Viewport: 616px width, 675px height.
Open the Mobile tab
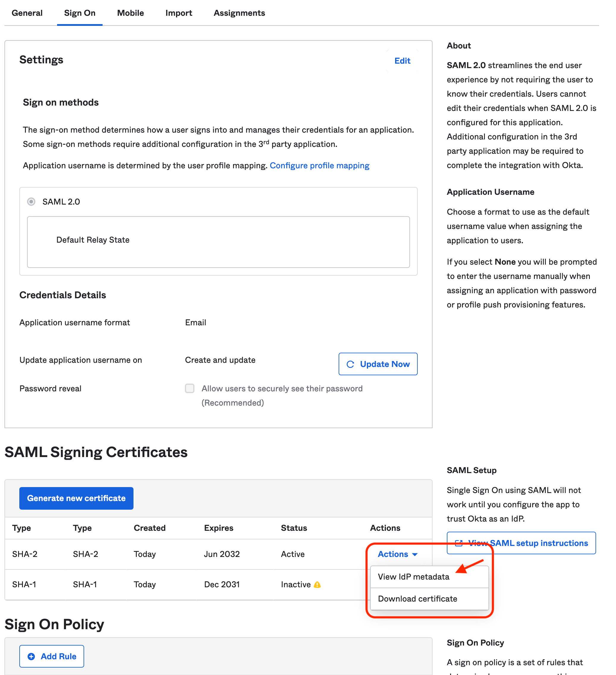pyautogui.click(x=131, y=13)
